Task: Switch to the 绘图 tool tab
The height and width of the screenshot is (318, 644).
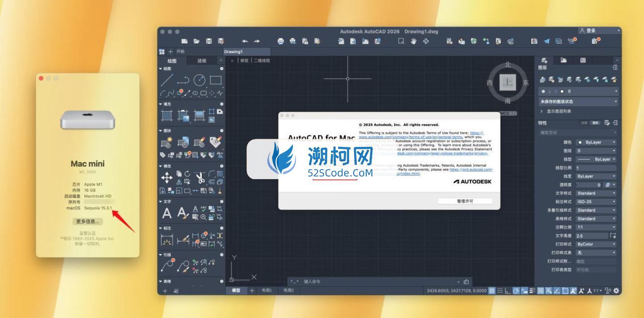Action: coord(172,60)
